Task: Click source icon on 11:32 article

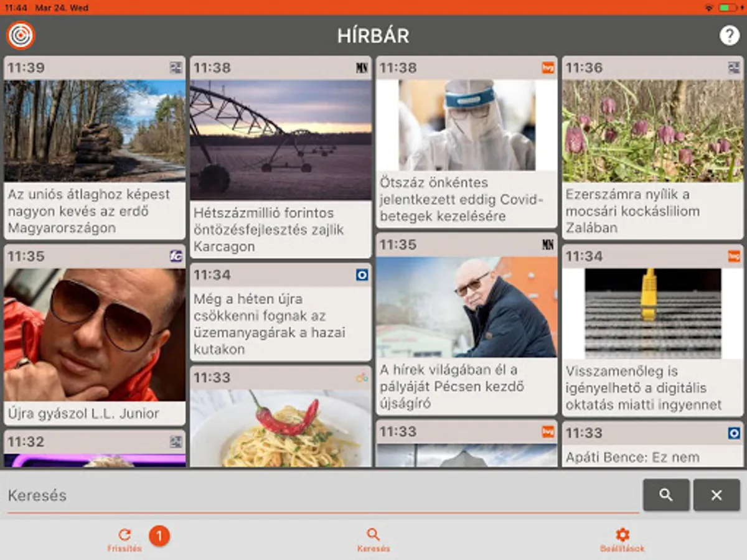Action: click(x=176, y=442)
